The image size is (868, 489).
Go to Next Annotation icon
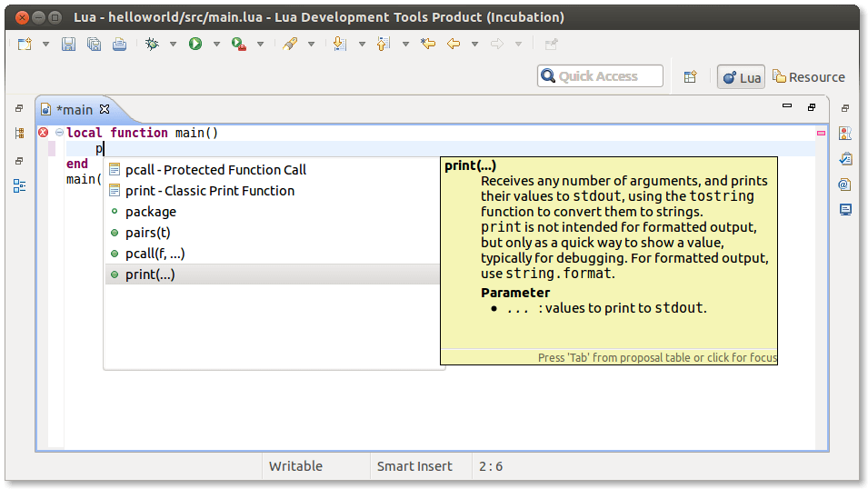[340, 44]
